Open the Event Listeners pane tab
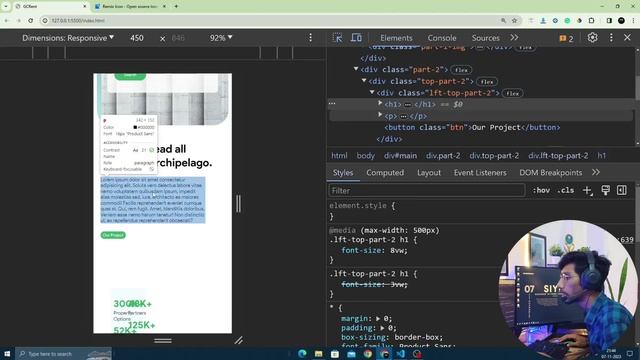Image resolution: width=640 pixels, height=360 pixels. coord(480,173)
